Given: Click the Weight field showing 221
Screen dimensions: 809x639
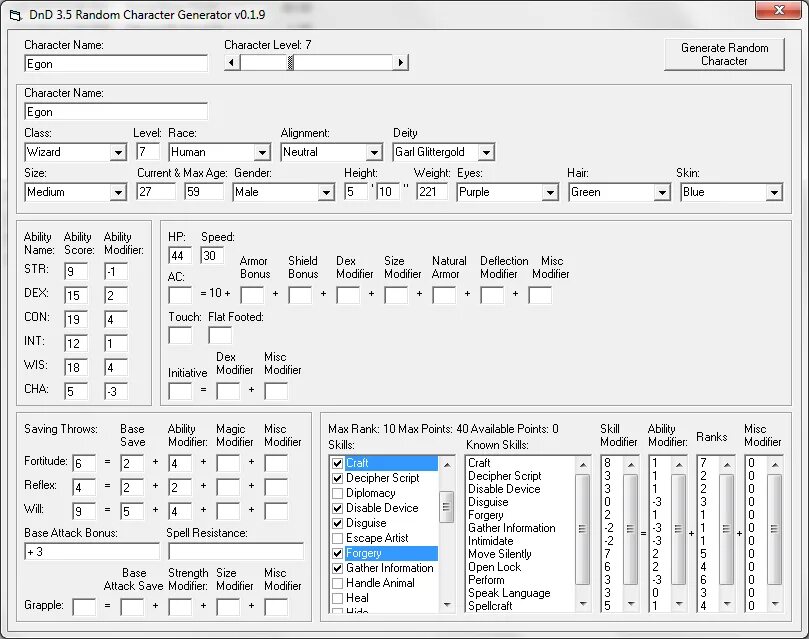Looking at the screenshot, I should (432, 192).
